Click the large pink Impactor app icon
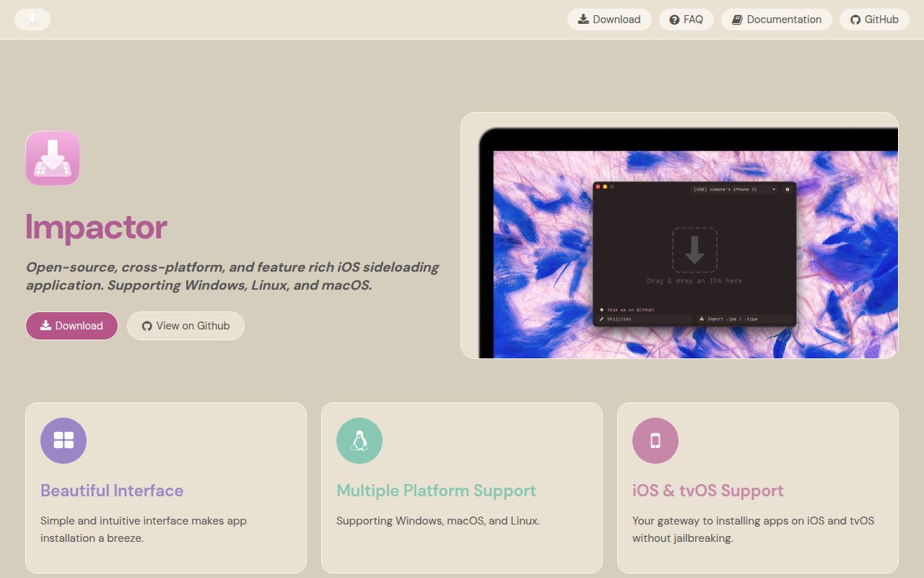The height and width of the screenshot is (578, 924). tap(53, 158)
